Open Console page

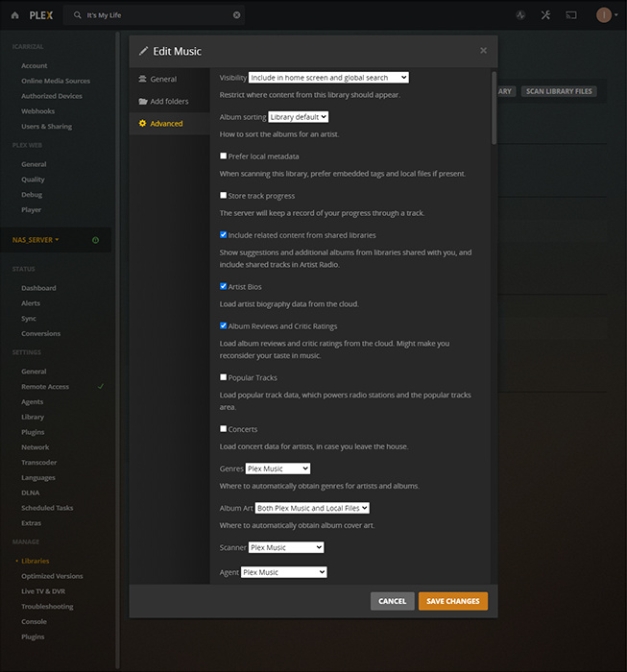point(34,621)
